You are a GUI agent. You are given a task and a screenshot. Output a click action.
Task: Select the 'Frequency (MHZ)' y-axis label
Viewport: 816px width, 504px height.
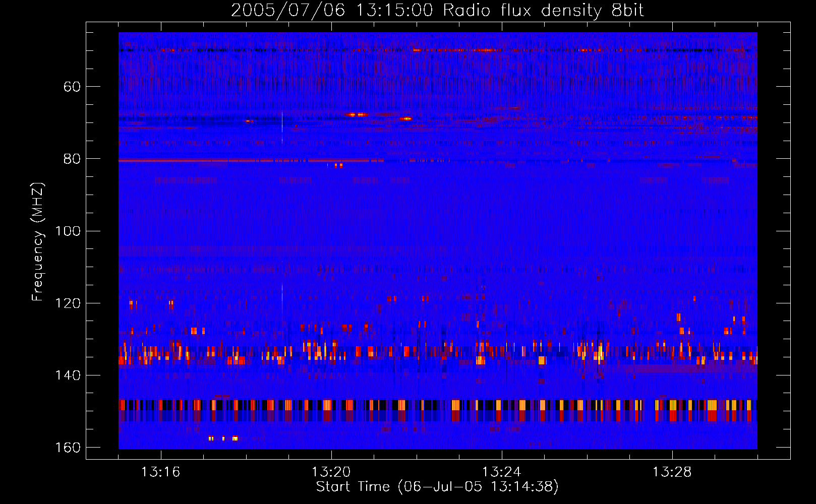click(37, 241)
